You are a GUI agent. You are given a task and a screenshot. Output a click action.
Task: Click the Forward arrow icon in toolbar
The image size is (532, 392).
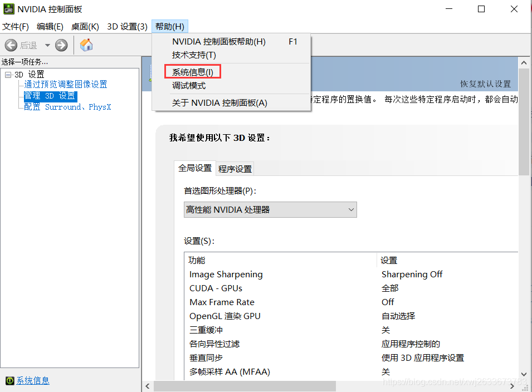click(x=61, y=45)
